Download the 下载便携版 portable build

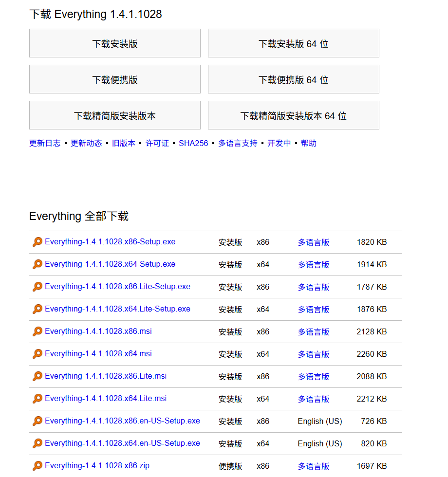pyautogui.click(x=115, y=79)
